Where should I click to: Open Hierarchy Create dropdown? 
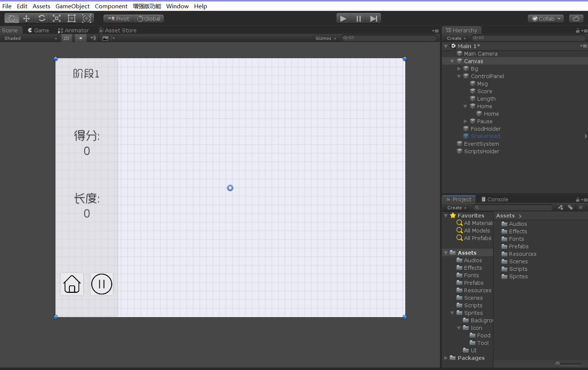[456, 38]
